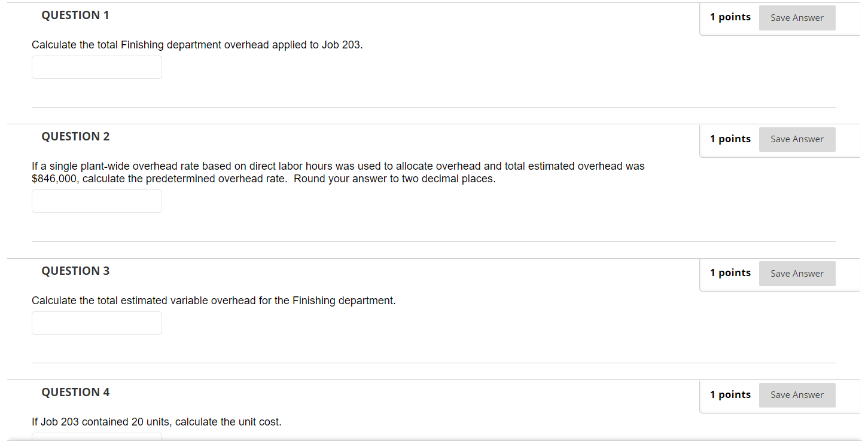
Task: Click the 1 points label for Question 1
Action: pos(730,17)
